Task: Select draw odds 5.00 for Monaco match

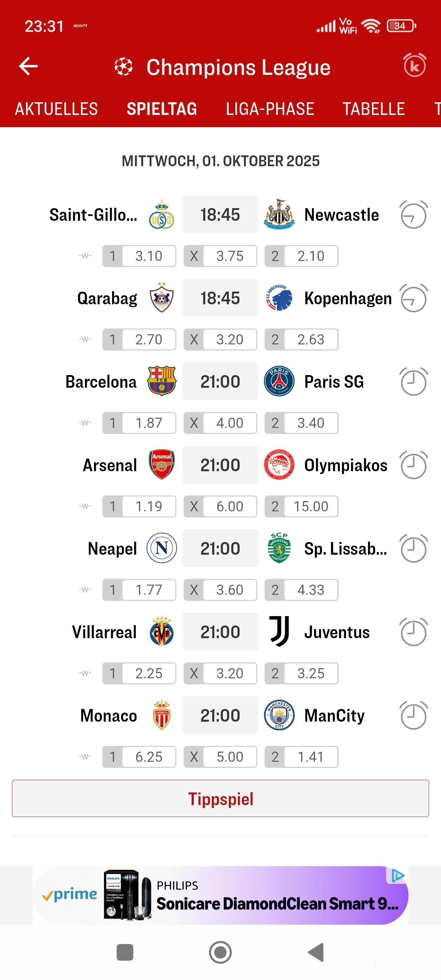Action: tap(220, 757)
